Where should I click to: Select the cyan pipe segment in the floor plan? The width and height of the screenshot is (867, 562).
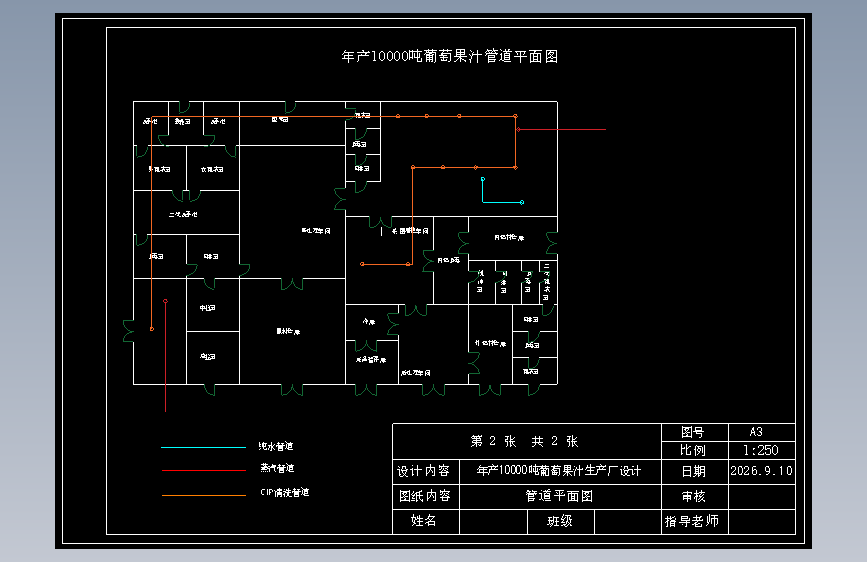[502, 202]
